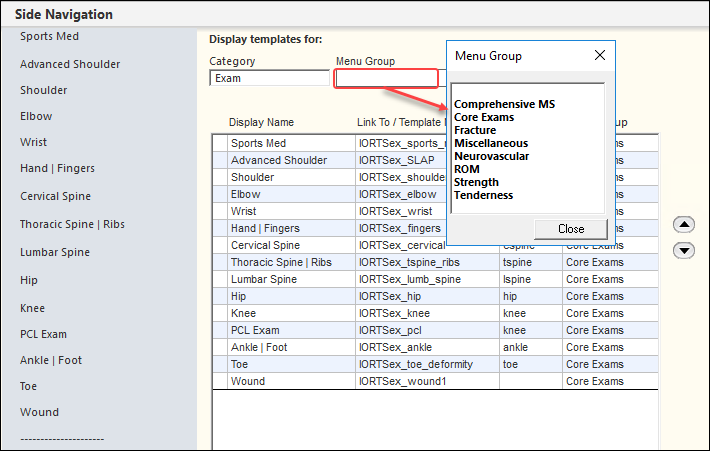This screenshot has width=710, height=451.
Task: Click IORTSex_elbow template cell
Action: 401,194
